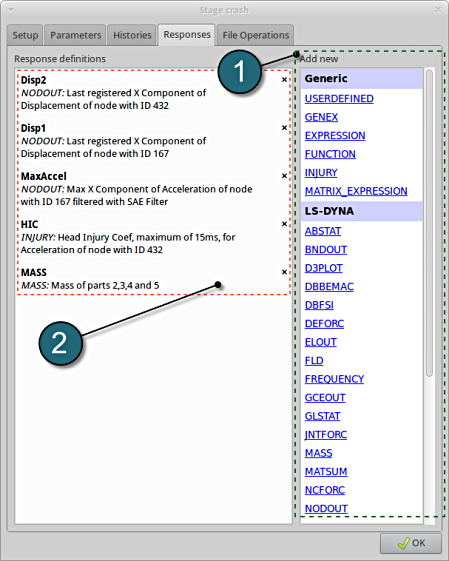Screen dimensions: 449x561
Task: Select the HIC response name
Action: pos(29,225)
